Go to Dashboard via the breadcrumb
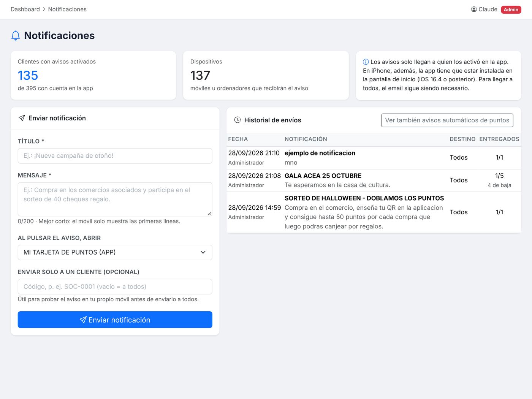532x399 pixels. 25,9
